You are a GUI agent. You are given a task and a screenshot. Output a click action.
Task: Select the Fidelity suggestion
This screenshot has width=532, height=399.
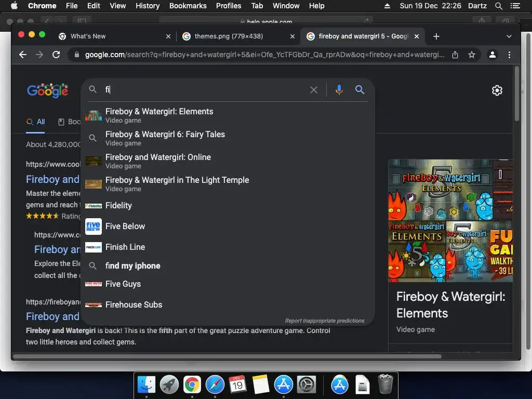pyautogui.click(x=228, y=206)
